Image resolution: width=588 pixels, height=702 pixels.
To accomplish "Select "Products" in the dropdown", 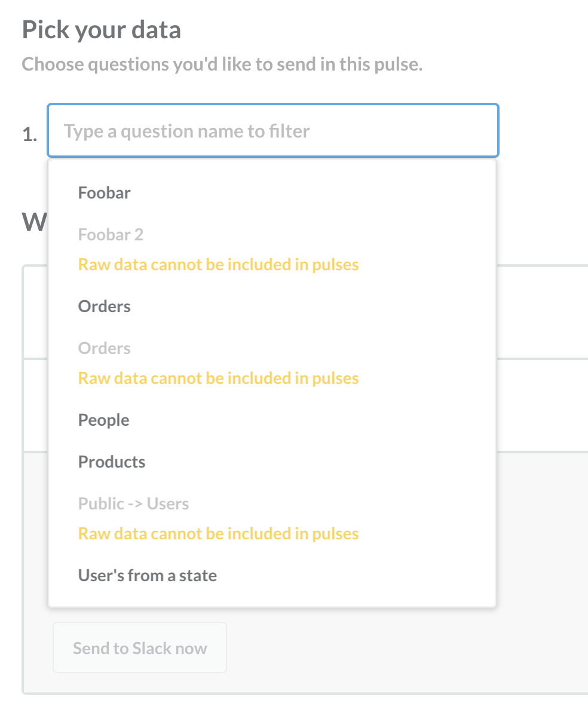I will (x=111, y=462).
